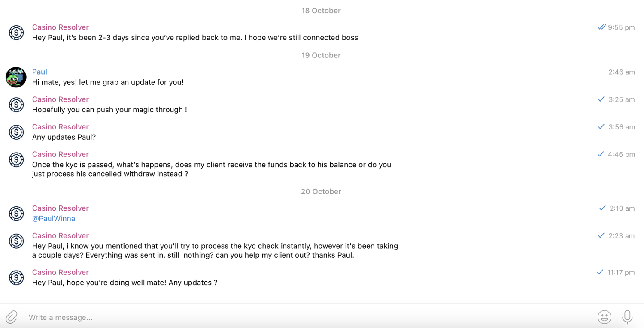
Task: Click the sender name Paul
Action: [39, 72]
